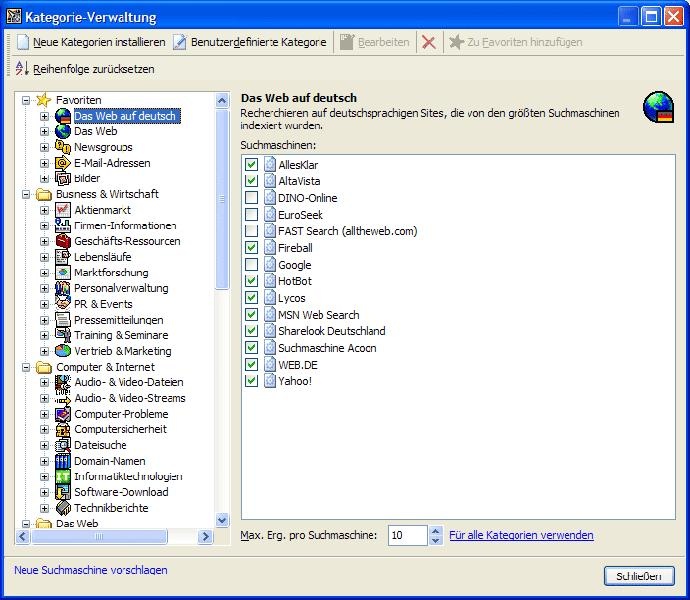The width and height of the screenshot is (690, 600).
Task: Click the Software-Download icon
Action: coord(63,492)
